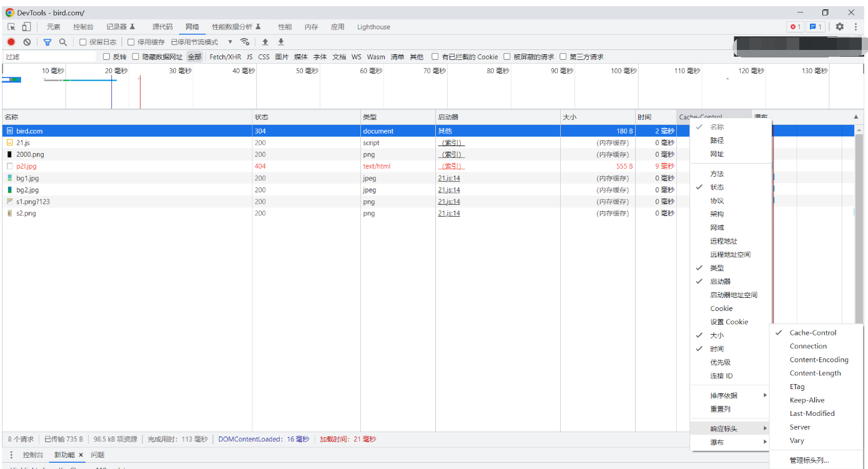Click the s2.png image thumbnail icon

(9, 214)
